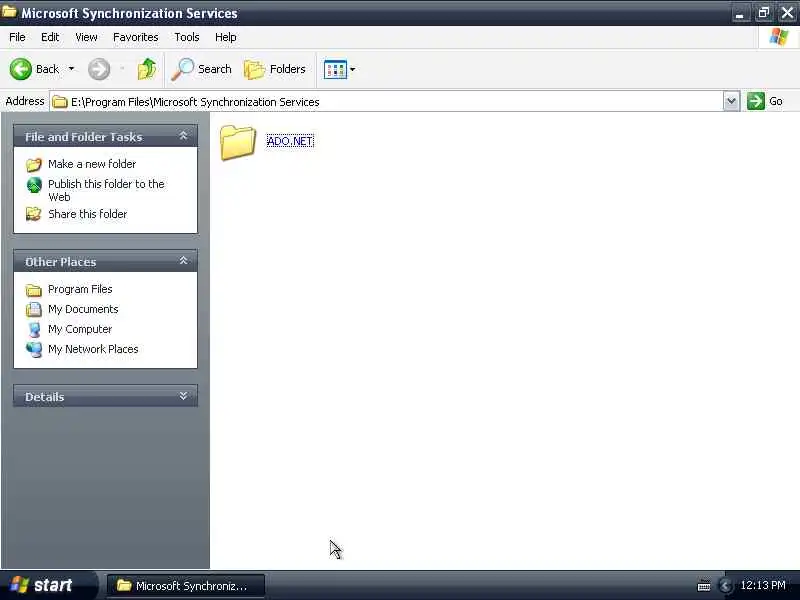Click the address bar path field
This screenshot has height=600, width=800.
[x=386, y=102]
